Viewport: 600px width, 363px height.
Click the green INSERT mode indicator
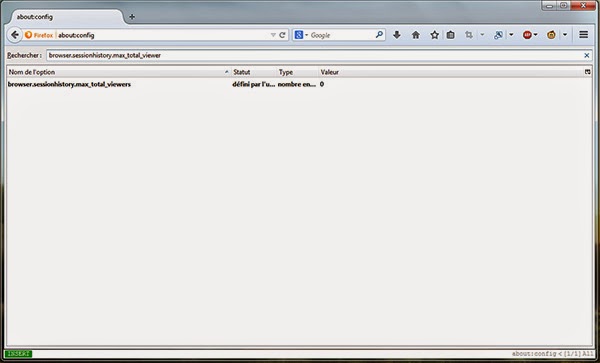18,354
